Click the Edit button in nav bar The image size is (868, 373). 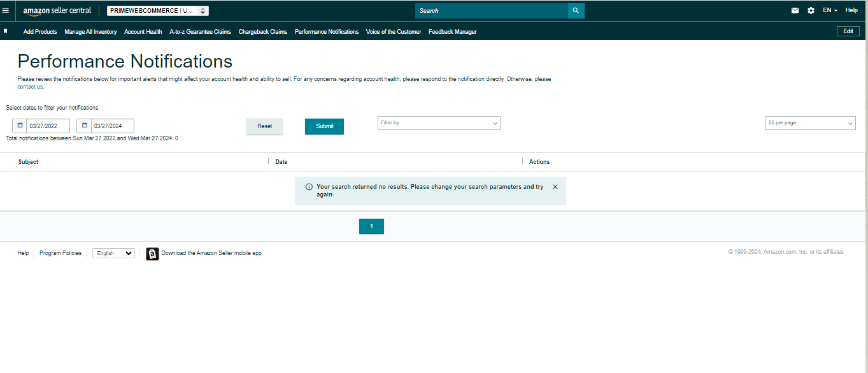click(848, 31)
